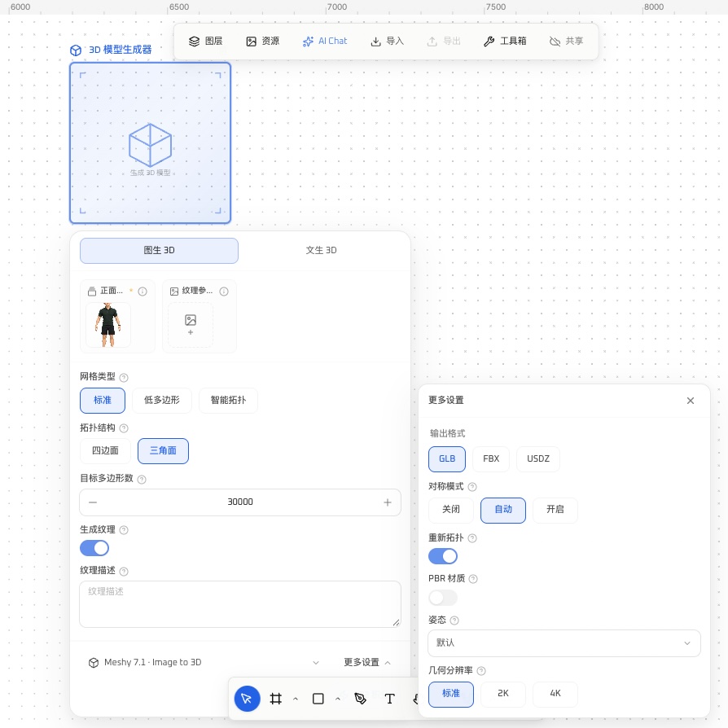The width and height of the screenshot is (728, 728).
Task: Disable the 生成纹理 toggle
Action: point(94,548)
